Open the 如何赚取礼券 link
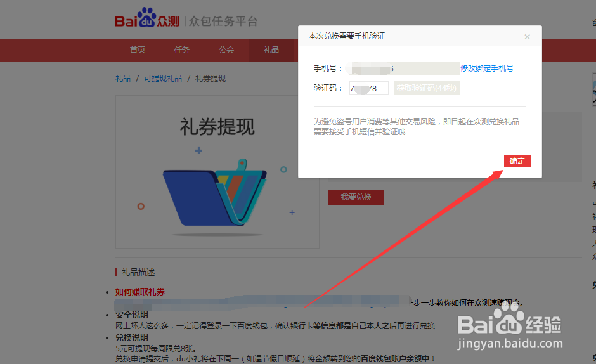 [140, 292]
